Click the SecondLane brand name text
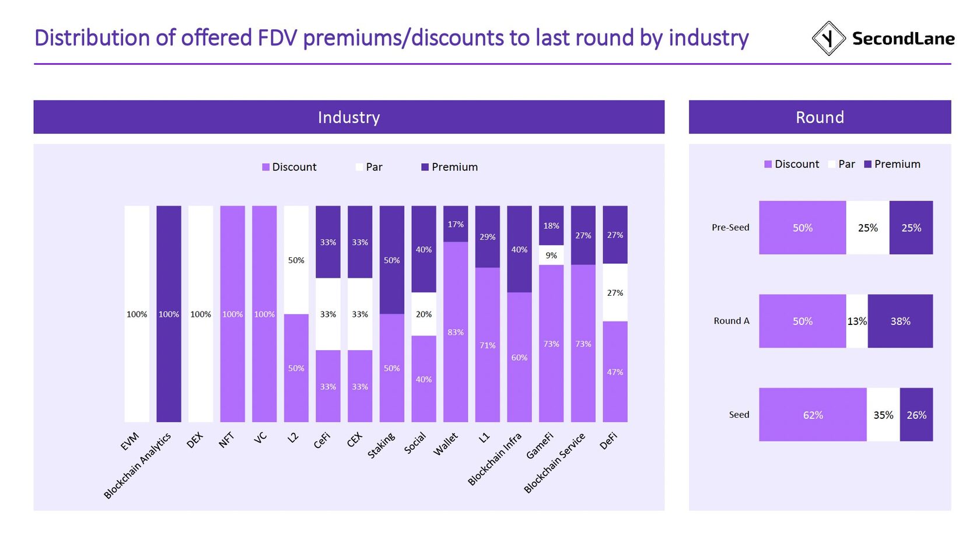Viewport: 980px width, 535px height. coord(903,39)
